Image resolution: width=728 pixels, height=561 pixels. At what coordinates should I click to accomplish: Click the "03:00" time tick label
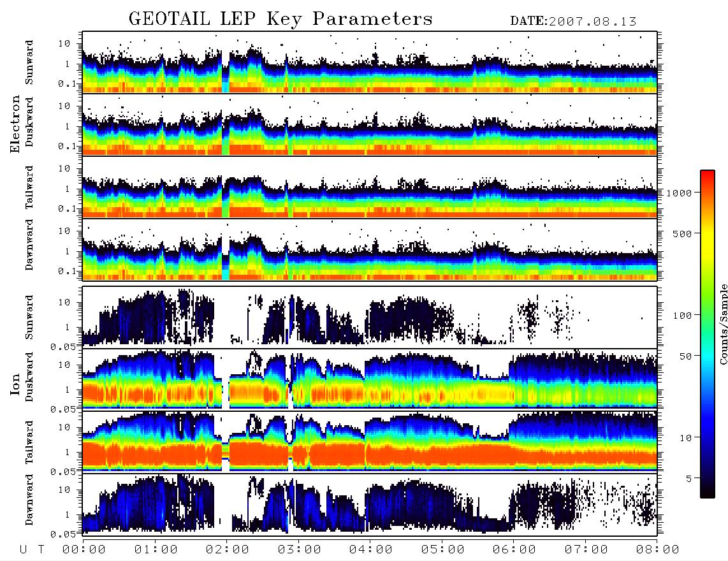pyautogui.click(x=300, y=550)
